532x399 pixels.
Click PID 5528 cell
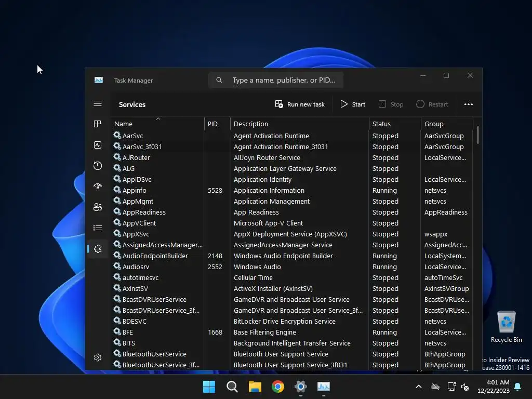tap(215, 190)
